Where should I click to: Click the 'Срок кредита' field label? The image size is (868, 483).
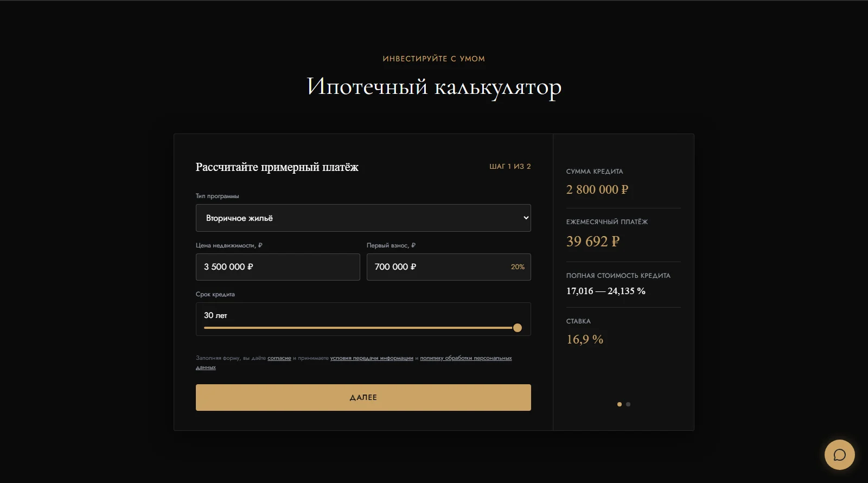215,294
